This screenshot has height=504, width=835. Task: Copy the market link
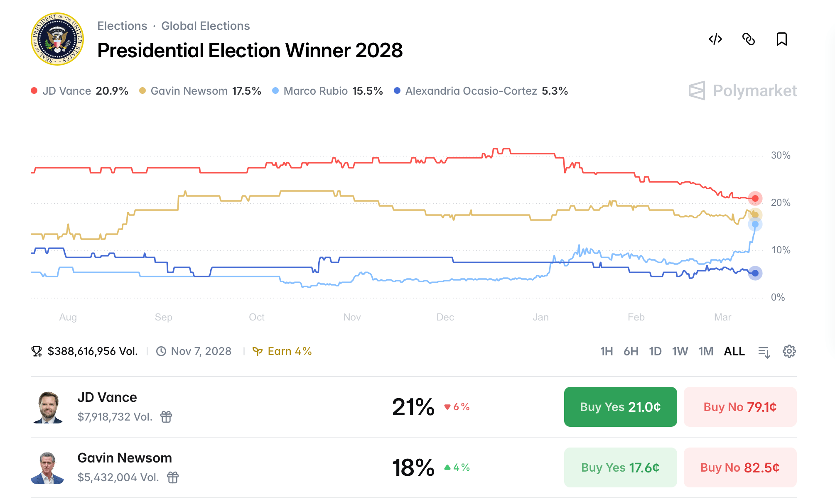click(749, 39)
